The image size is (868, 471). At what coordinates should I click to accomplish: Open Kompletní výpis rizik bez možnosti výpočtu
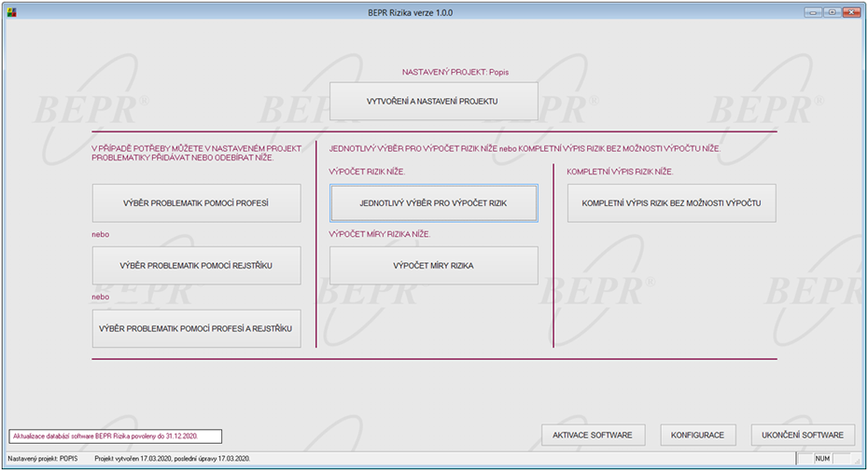pos(671,203)
